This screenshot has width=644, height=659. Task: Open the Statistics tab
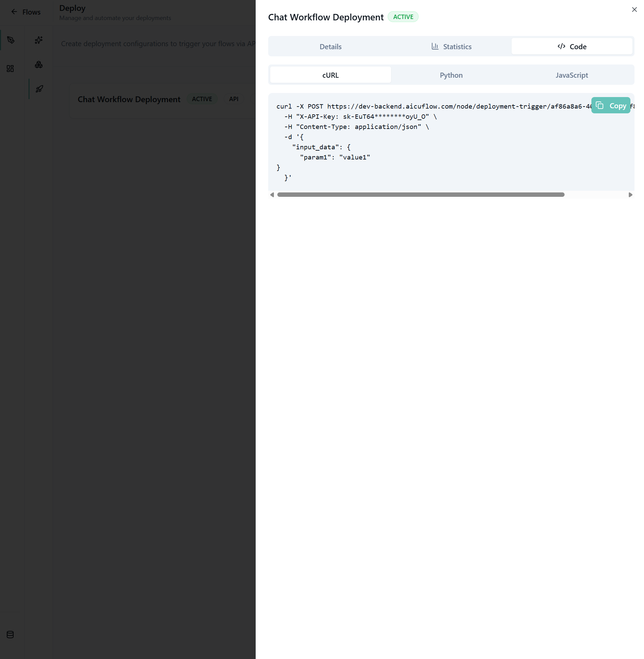click(x=451, y=46)
